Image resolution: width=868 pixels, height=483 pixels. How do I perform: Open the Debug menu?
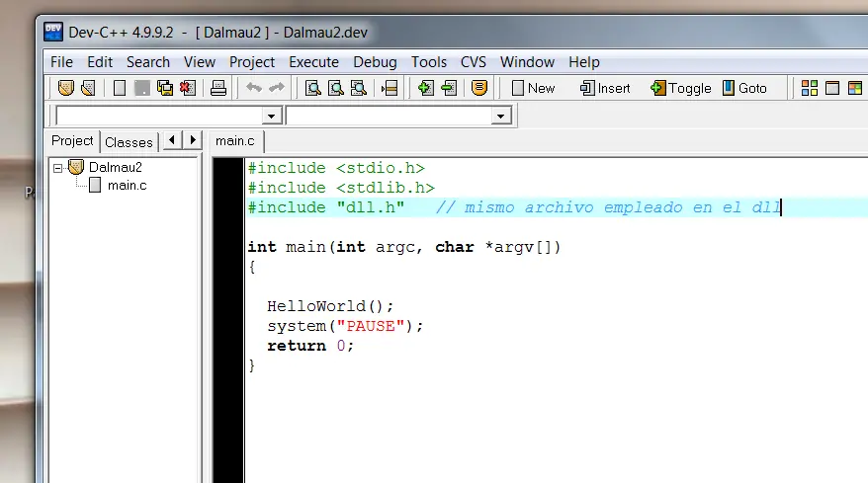point(375,62)
